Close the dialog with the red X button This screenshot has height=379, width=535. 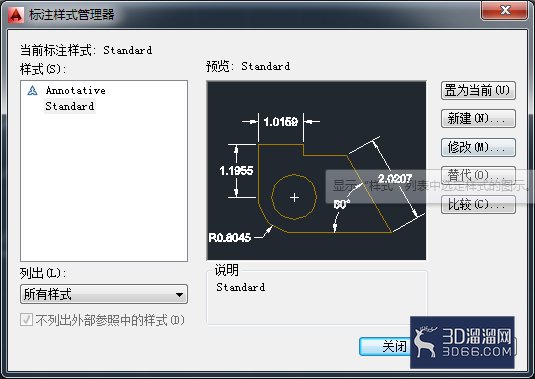(x=504, y=10)
